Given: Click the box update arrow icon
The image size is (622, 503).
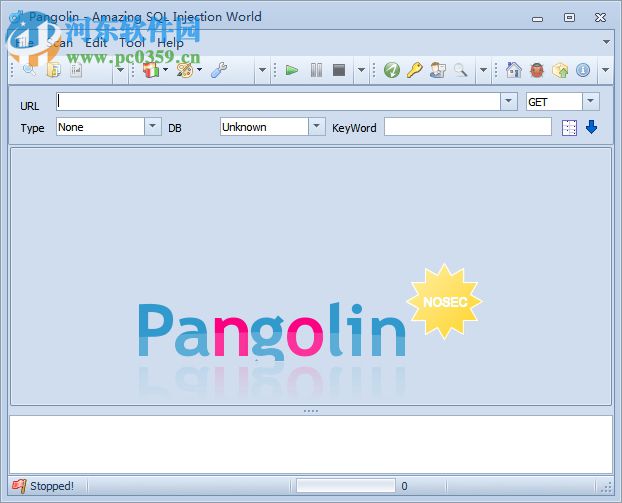Looking at the screenshot, I should point(560,71).
